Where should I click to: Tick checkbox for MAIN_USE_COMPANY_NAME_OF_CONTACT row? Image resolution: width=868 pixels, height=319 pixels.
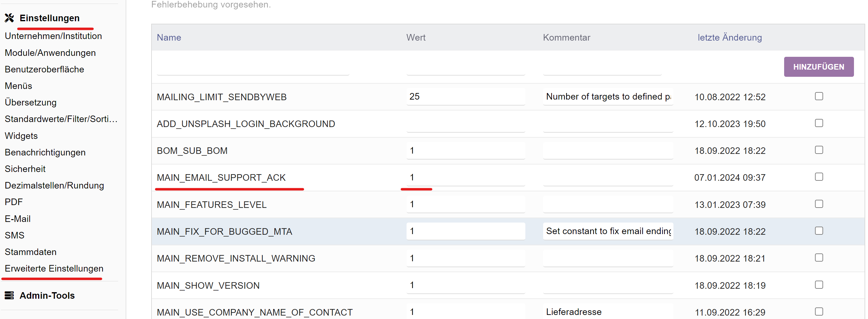pos(819,312)
